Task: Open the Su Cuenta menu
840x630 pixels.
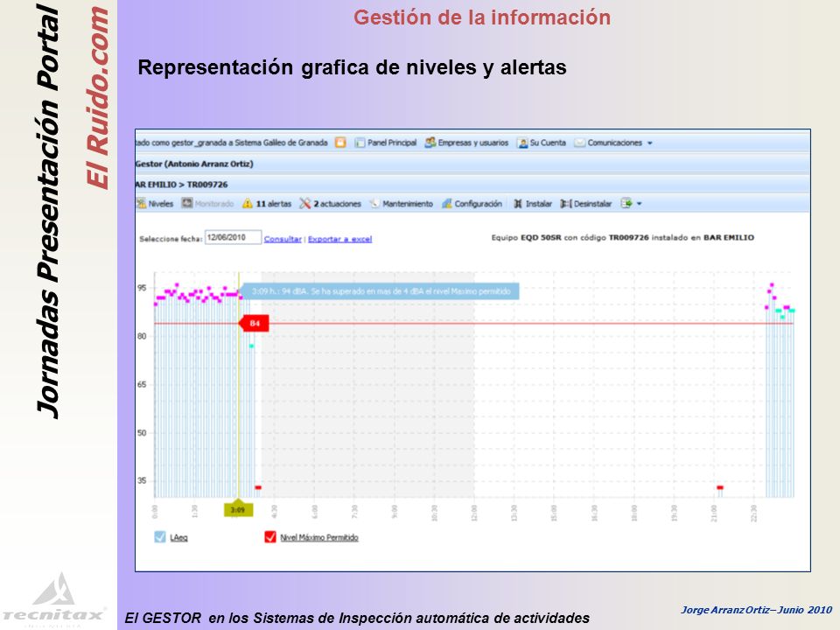Action: pos(548,143)
